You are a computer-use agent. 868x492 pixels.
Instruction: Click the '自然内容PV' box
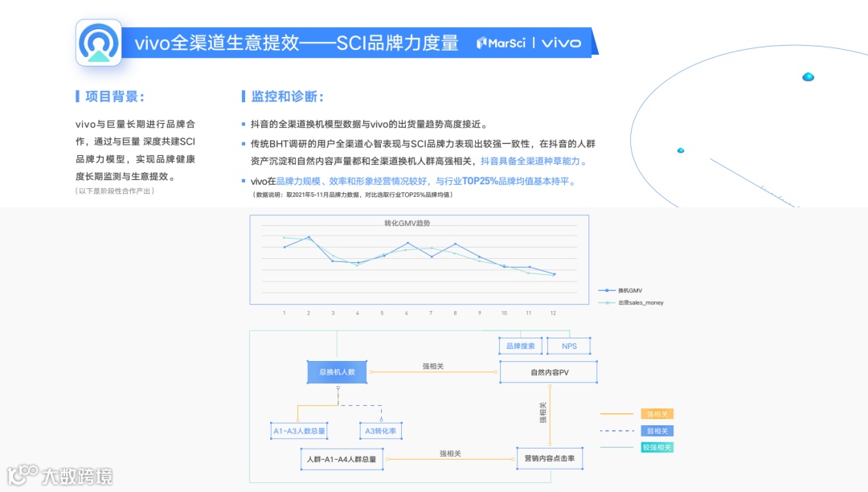click(549, 372)
